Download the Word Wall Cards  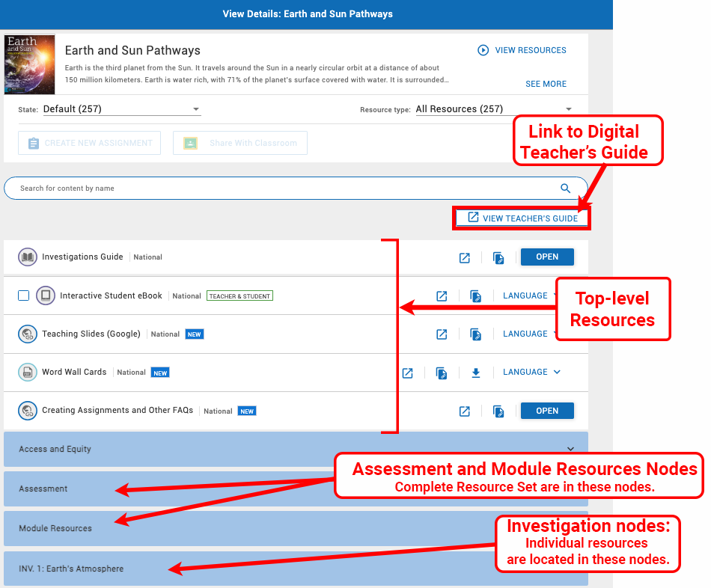coord(475,372)
